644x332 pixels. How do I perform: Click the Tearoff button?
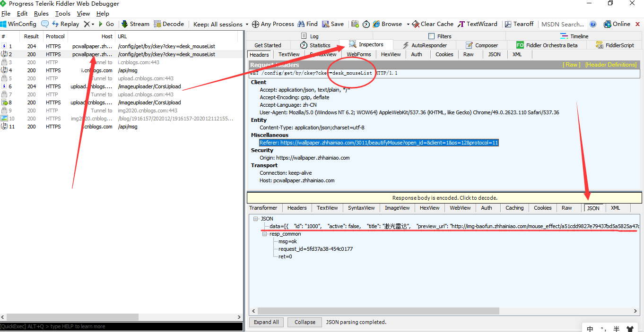(519, 24)
